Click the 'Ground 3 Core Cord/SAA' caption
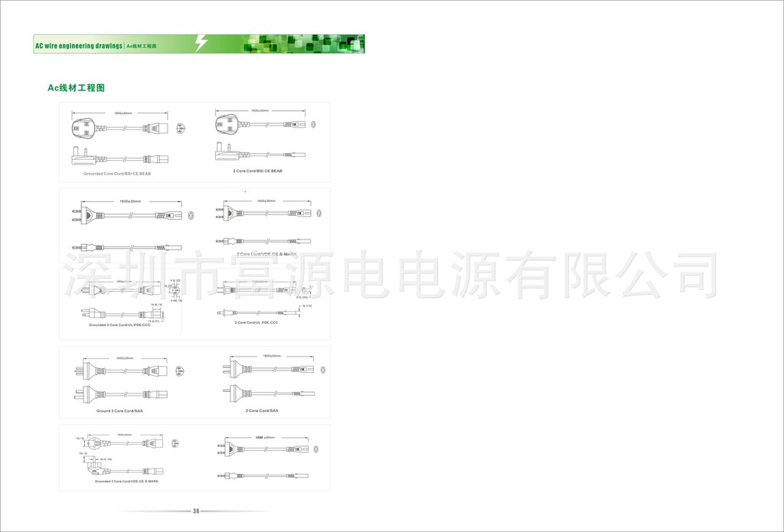 pos(119,411)
